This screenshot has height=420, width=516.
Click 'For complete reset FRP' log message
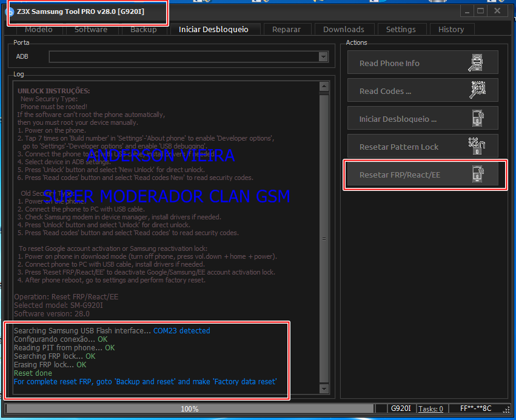pyautogui.click(x=145, y=382)
